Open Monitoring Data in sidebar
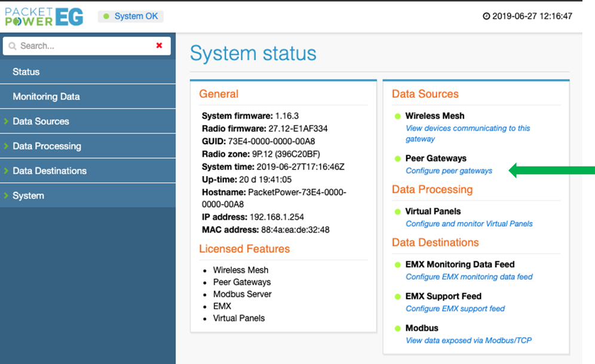 pyautogui.click(x=46, y=97)
